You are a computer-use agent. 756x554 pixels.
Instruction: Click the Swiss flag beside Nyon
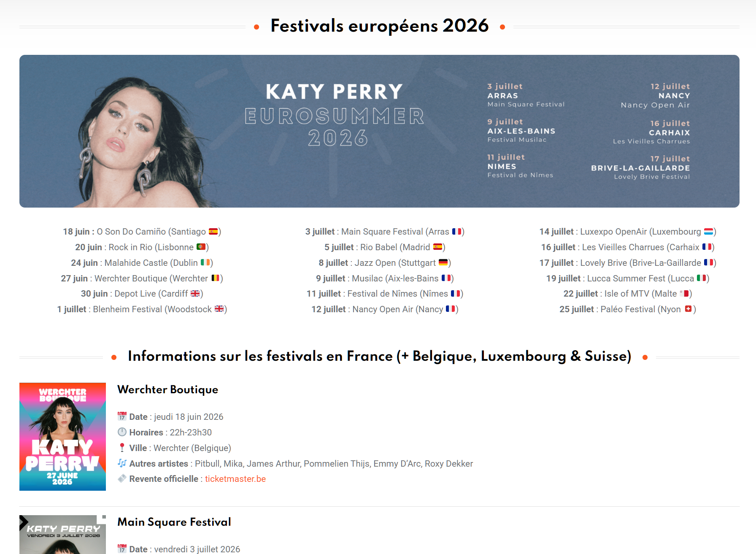(x=688, y=309)
